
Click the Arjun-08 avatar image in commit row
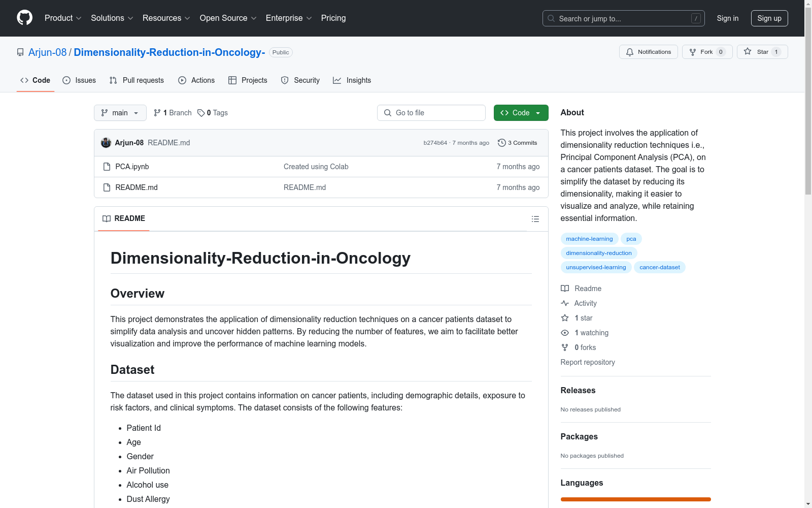tap(106, 143)
